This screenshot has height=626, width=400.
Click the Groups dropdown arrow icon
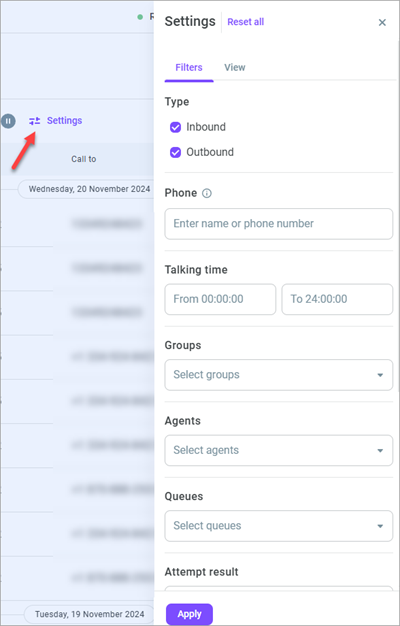tap(380, 375)
